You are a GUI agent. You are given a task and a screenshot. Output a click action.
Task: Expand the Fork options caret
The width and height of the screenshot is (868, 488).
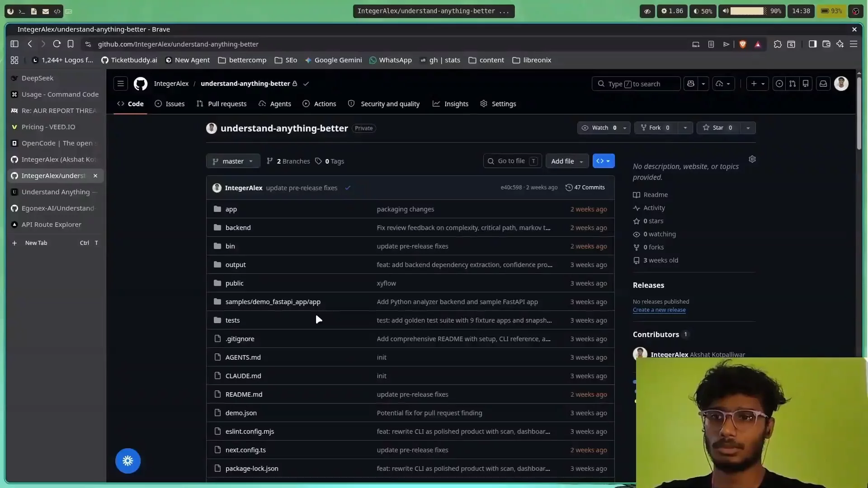[685, 128]
